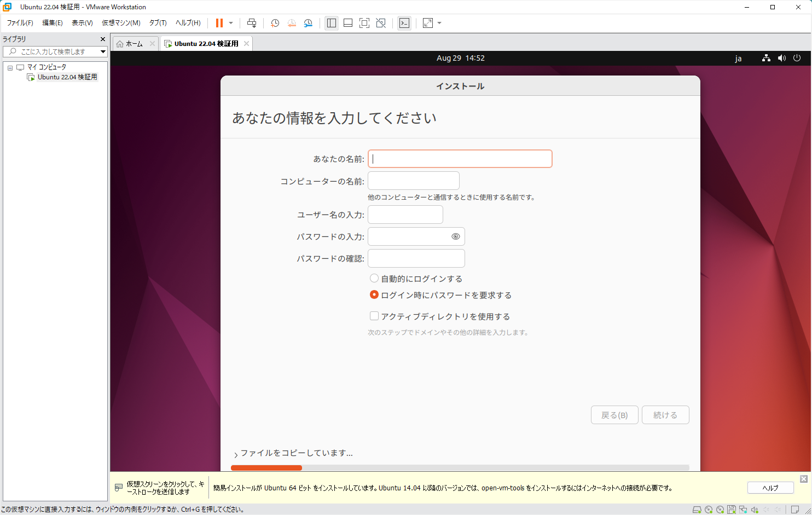Open the stretch display options dropdown
Viewport: 812px width, 515px height.
point(439,23)
